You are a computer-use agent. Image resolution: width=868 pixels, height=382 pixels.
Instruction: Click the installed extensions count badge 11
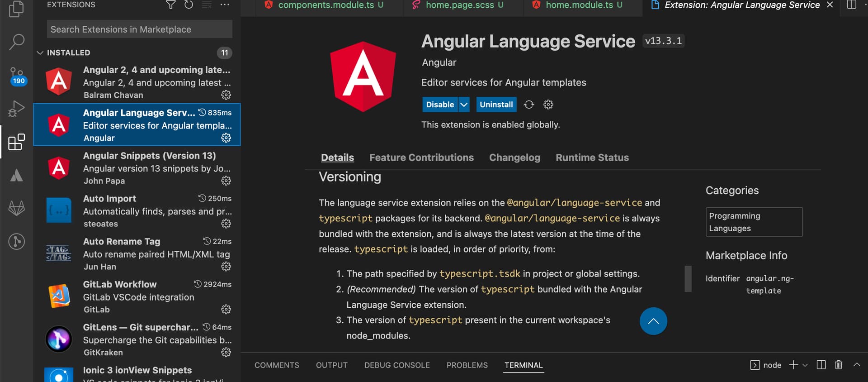click(x=225, y=53)
